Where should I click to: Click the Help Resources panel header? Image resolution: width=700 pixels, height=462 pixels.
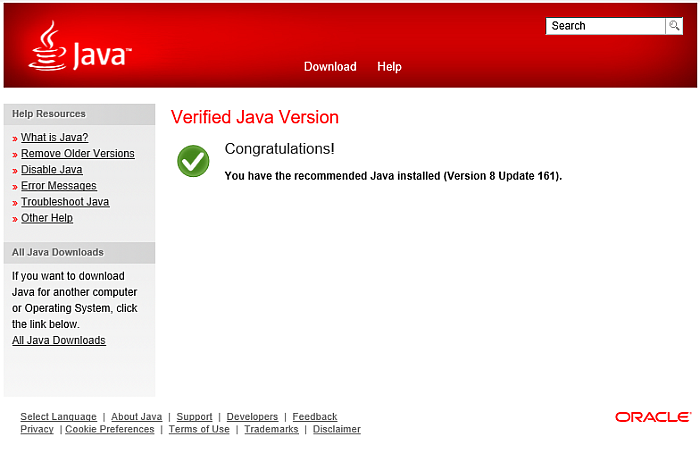[79, 114]
